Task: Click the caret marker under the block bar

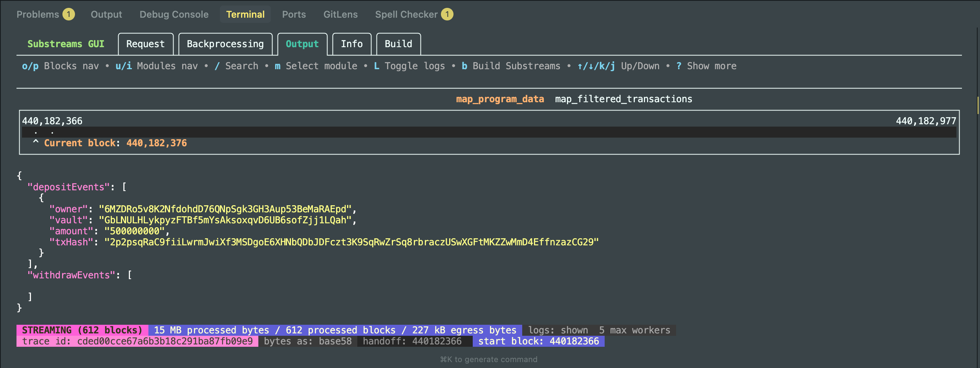Action: [x=36, y=142]
